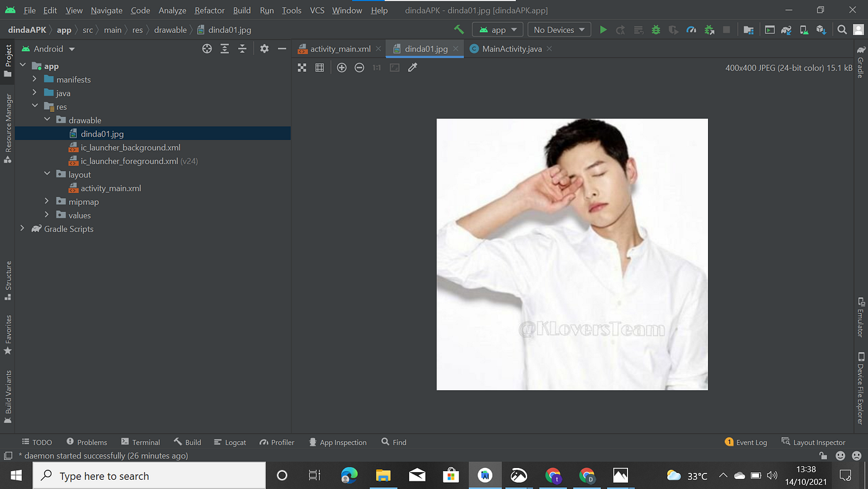This screenshot has height=489, width=868.
Task: Toggle the grid overlay in image viewer
Action: pyautogui.click(x=319, y=68)
